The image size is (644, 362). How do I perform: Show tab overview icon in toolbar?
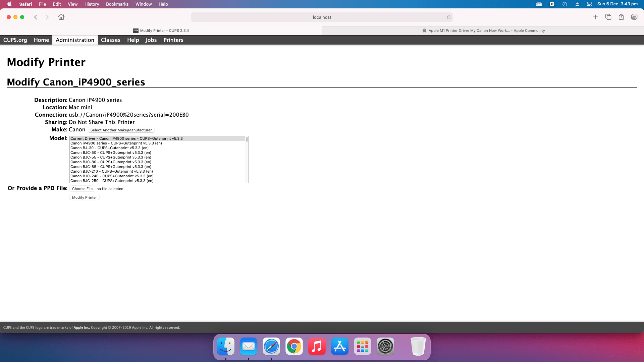click(608, 17)
